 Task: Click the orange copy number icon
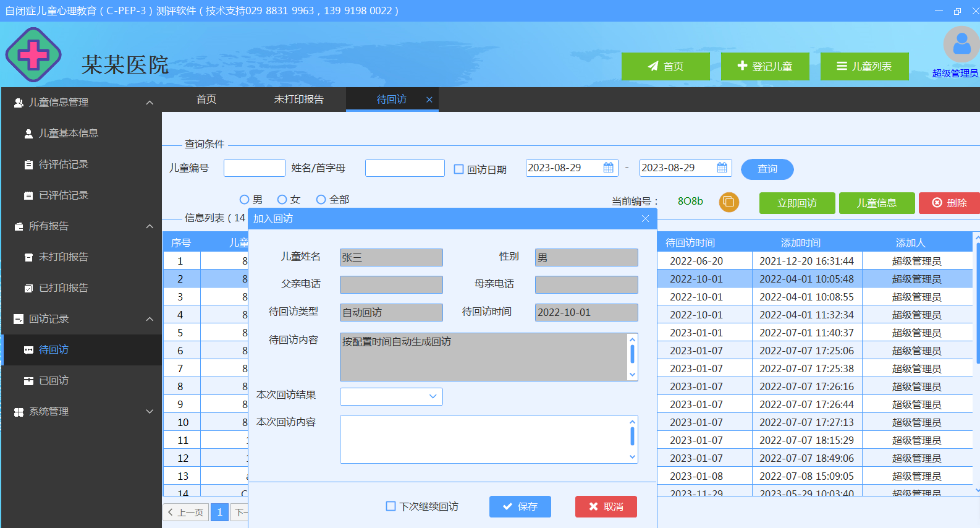click(x=729, y=202)
